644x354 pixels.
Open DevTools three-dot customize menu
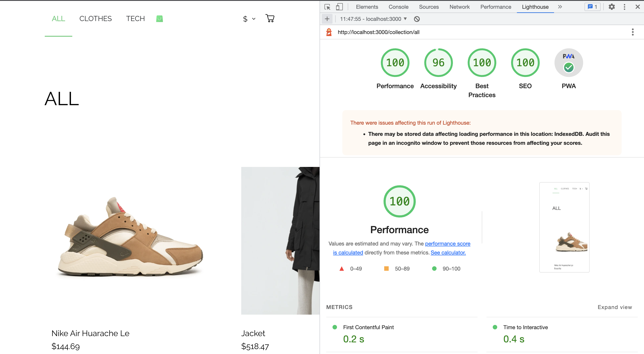point(624,7)
